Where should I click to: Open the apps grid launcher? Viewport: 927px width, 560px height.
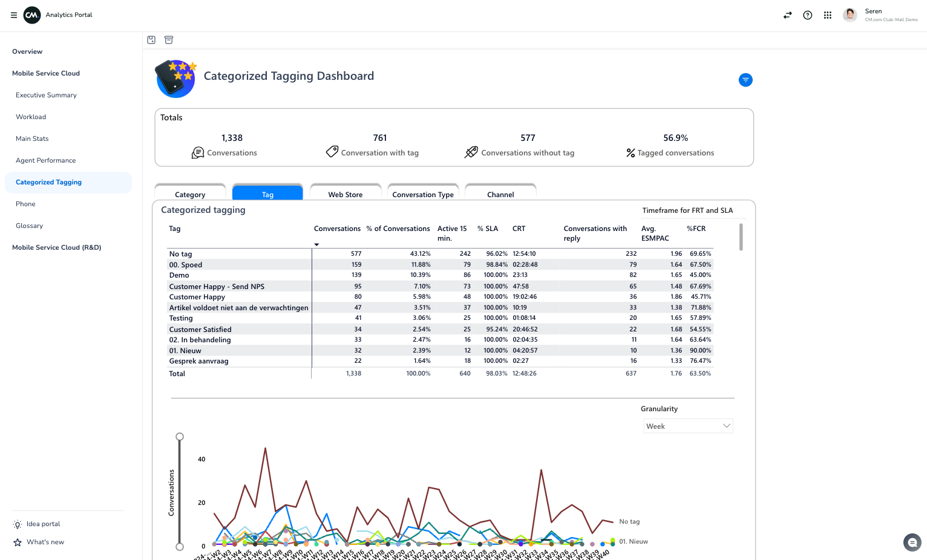pos(827,15)
